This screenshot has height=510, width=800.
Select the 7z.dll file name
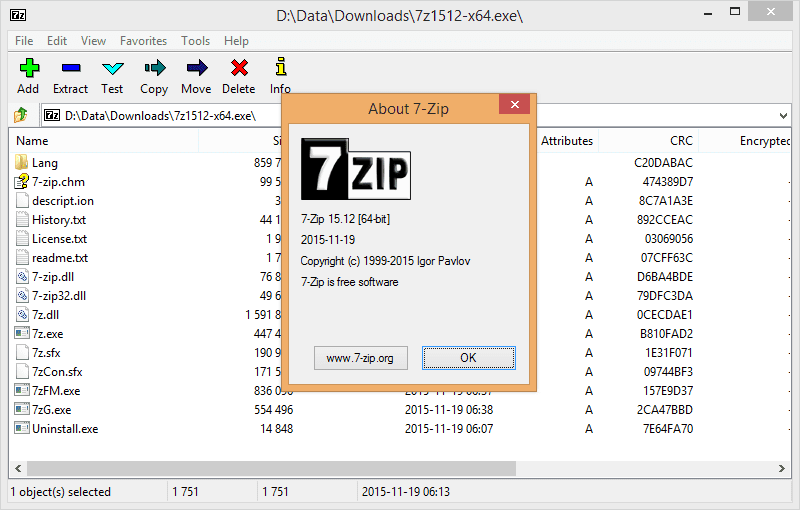click(x=45, y=315)
